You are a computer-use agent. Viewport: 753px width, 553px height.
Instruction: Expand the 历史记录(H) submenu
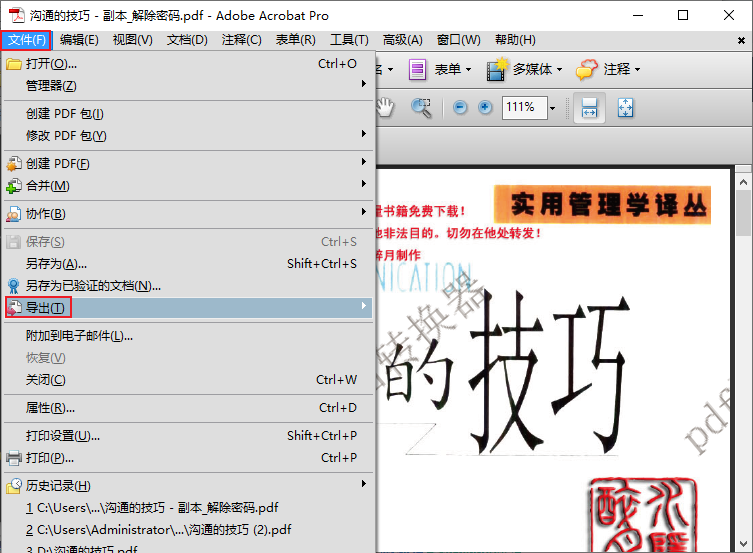(x=188, y=485)
